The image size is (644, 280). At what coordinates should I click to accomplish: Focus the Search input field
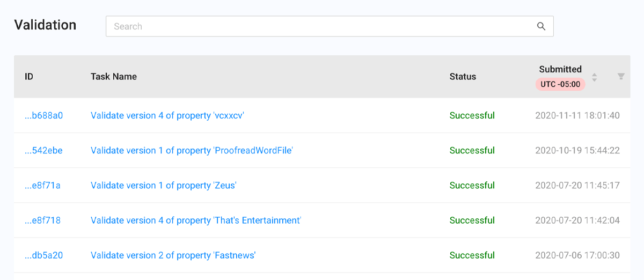(330, 26)
